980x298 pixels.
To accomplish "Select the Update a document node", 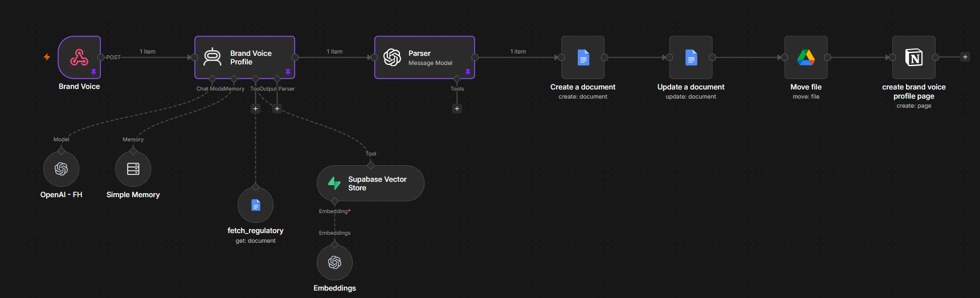I will (691, 57).
